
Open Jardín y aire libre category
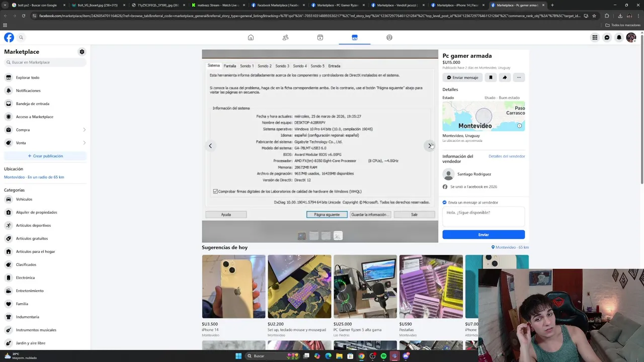point(45,343)
